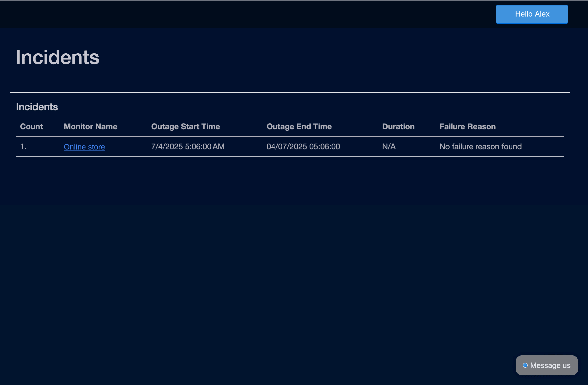The image size is (588, 385).
Task: Click the Outage End Time column header
Action: click(299, 127)
